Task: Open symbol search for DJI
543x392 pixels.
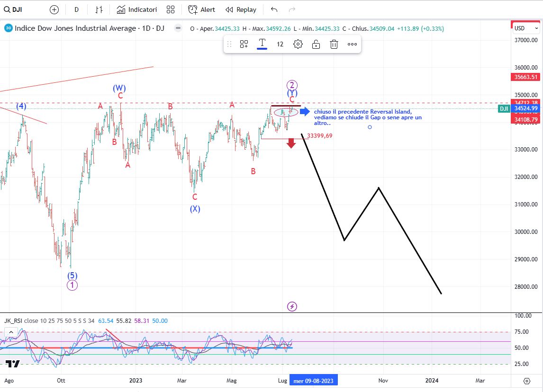Action: (x=13, y=9)
